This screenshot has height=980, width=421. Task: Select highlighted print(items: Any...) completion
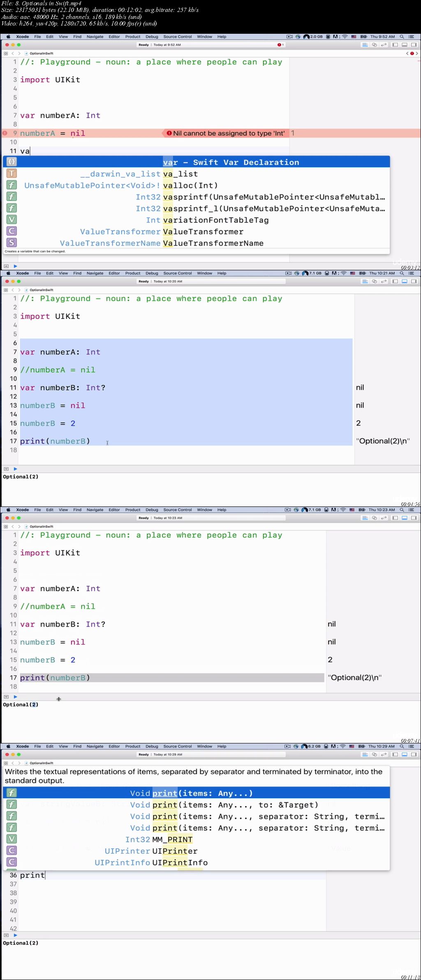pos(197,793)
